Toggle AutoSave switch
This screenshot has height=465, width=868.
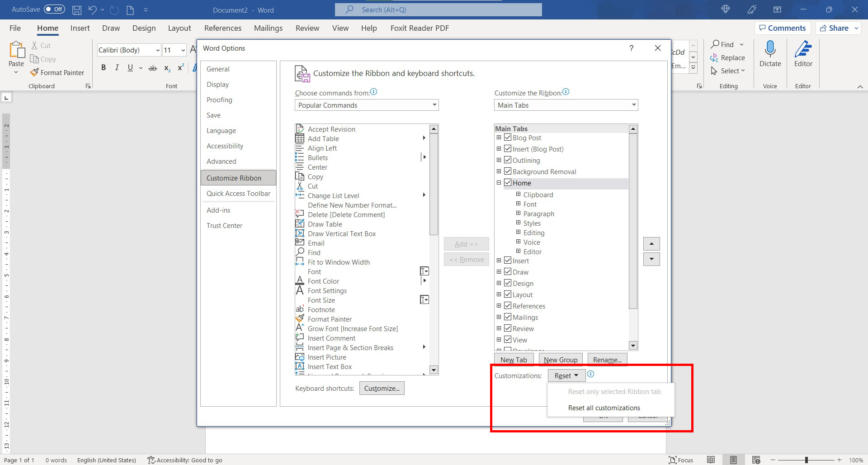[x=54, y=9]
